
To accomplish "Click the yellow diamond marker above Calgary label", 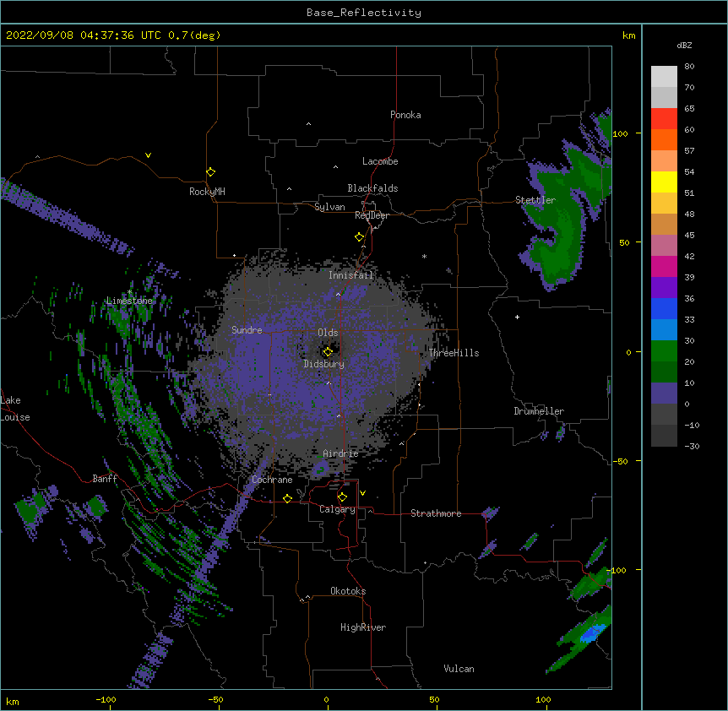I will tap(342, 497).
